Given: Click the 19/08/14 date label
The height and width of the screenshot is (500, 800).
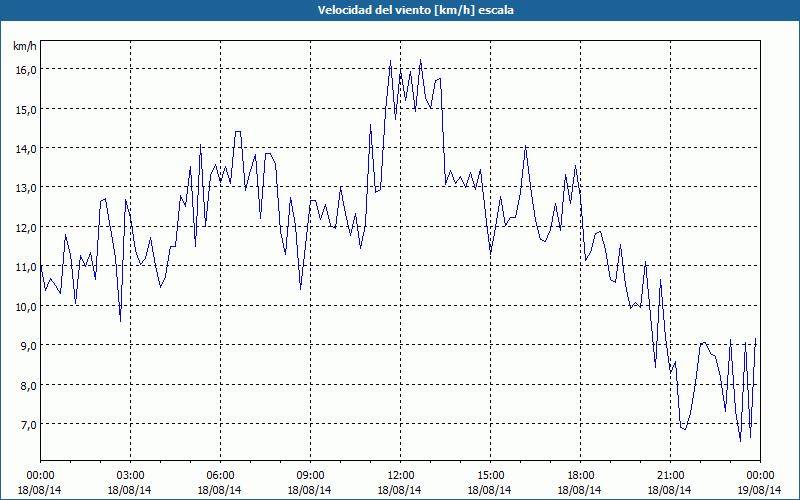Looking at the screenshot, I should 759,490.
